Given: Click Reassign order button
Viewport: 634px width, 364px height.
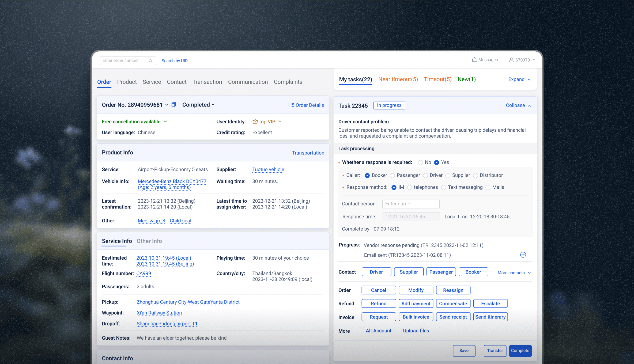Looking at the screenshot, I should click(x=453, y=290).
